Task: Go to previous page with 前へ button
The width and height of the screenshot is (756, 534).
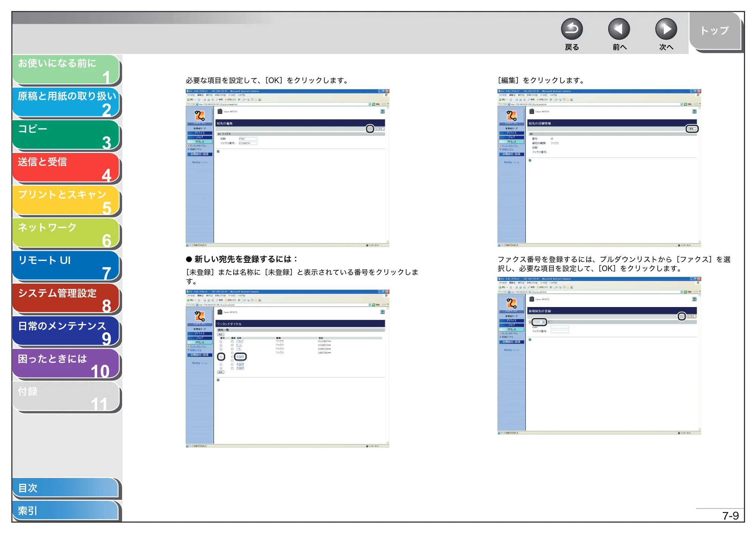Action: pos(619,29)
